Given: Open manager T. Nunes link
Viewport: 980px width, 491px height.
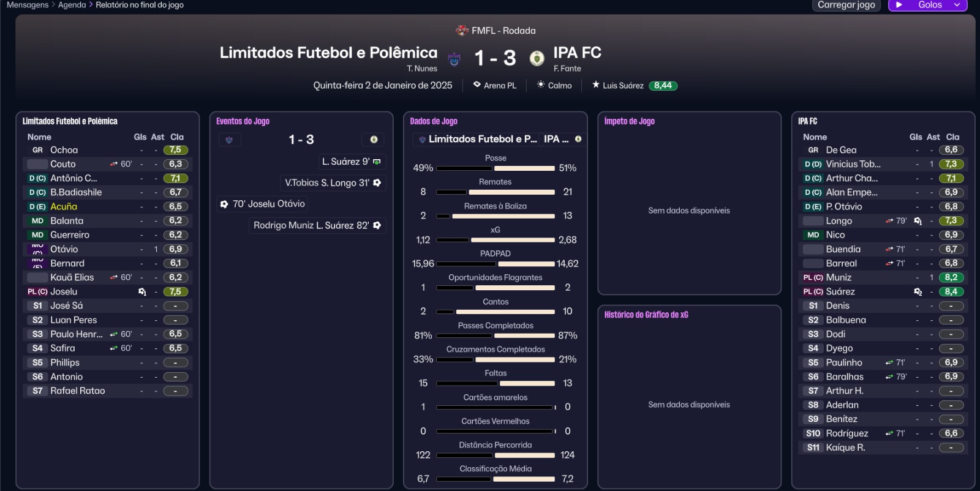Looking at the screenshot, I should point(422,69).
